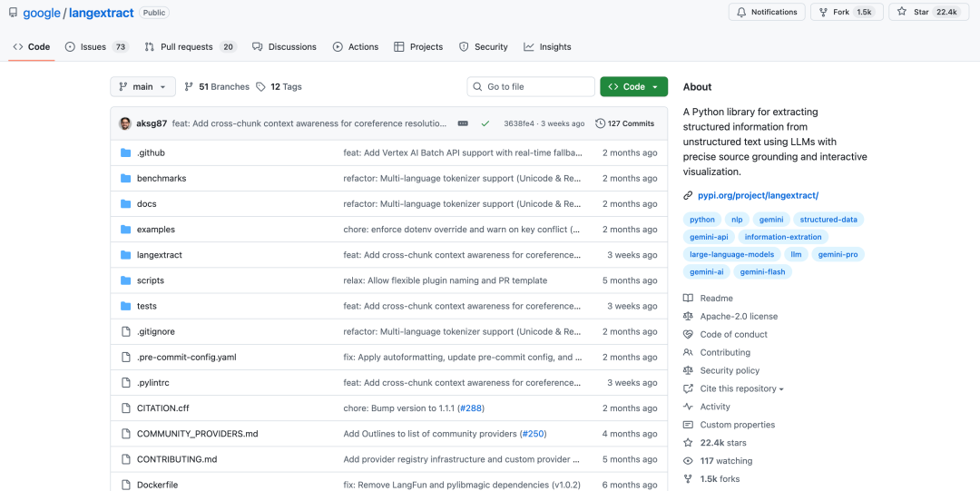Switch to the Pull requests tab
The width and height of the screenshot is (980, 491).
click(190, 46)
